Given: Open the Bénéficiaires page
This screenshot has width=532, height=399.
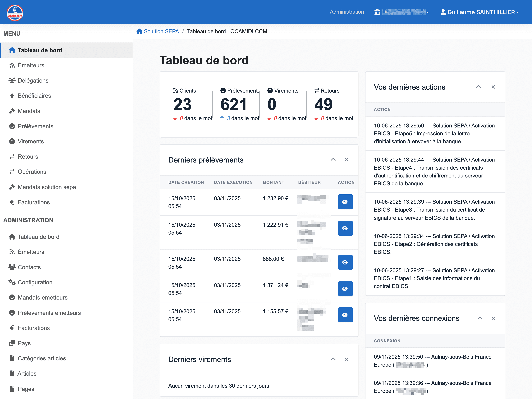Looking at the screenshot, I should (34, 96).
